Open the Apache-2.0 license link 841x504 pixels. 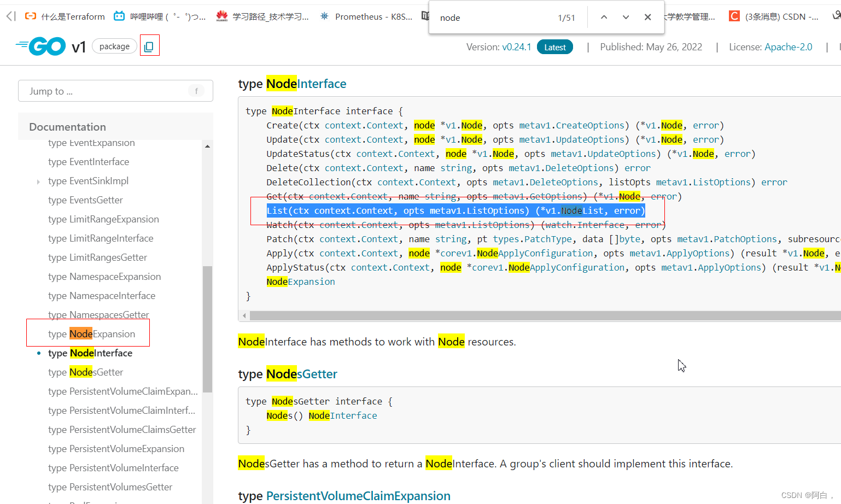pyautogui.click(x=788, y=47)
